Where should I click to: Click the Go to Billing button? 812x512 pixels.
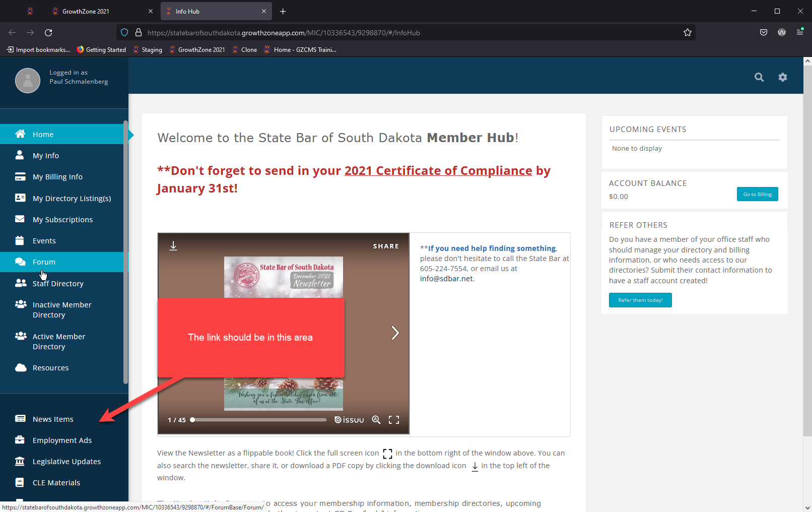[757, 194]
